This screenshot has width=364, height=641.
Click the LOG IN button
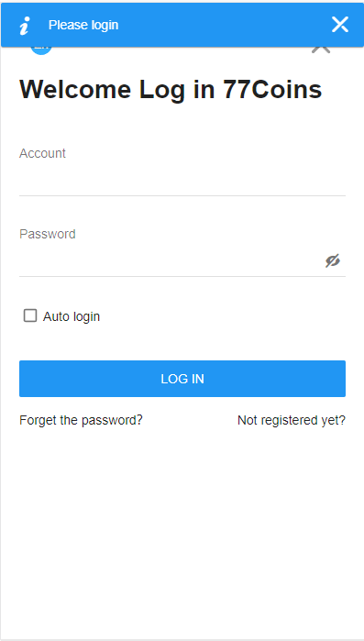pos(182,379)
